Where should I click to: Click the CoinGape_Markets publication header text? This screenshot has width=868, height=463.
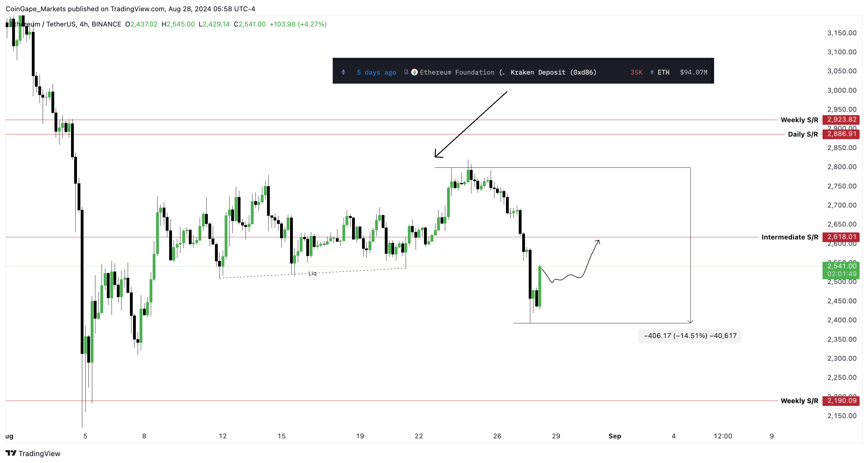click(131, 9)
